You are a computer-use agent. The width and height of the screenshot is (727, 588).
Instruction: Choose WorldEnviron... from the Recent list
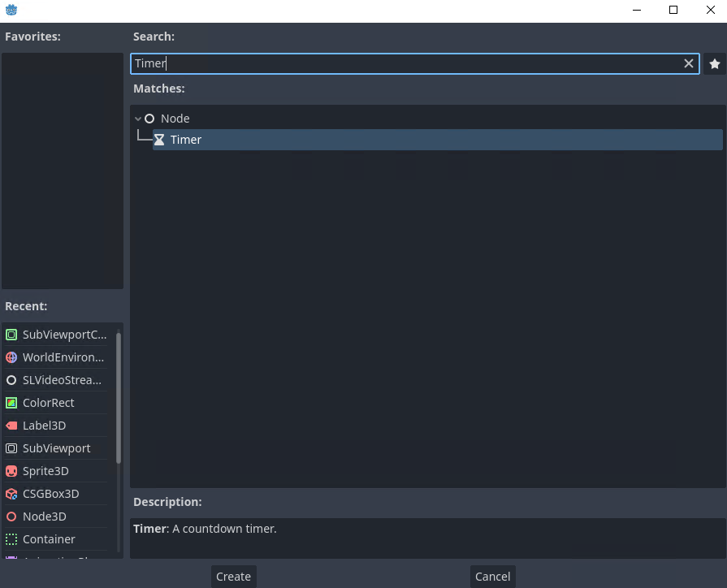click(57, 357)
